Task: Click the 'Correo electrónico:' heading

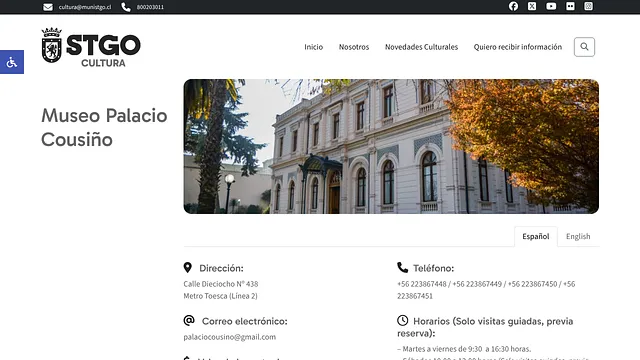Action: point(244,321)
